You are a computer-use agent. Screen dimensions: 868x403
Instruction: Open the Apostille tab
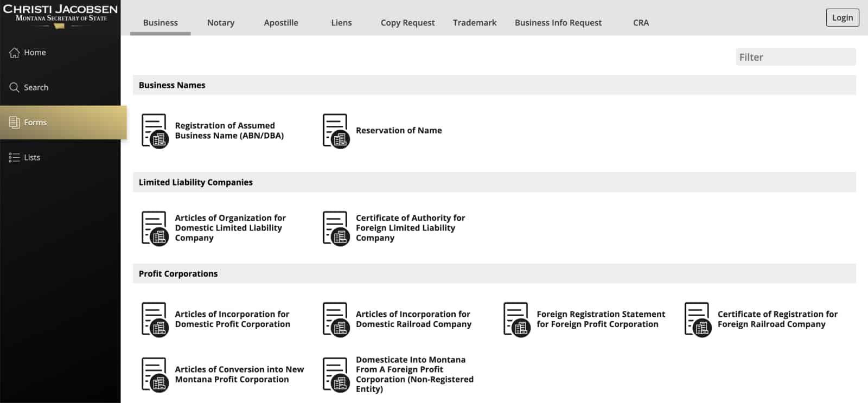pos(281,23)
